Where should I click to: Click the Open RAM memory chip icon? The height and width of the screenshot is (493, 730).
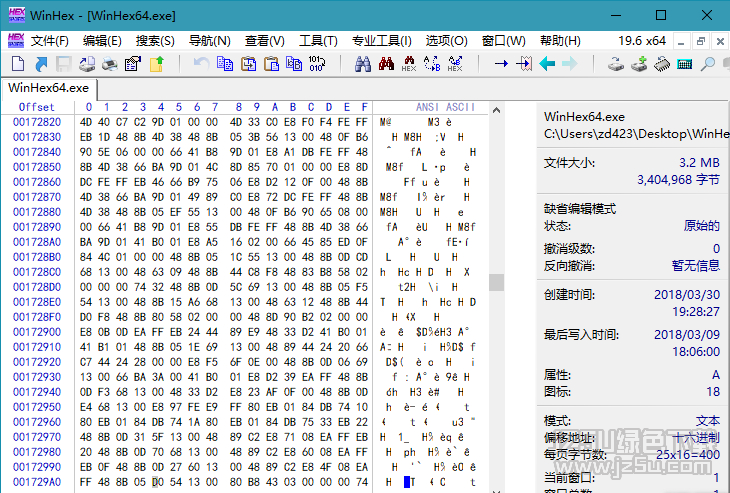[x=662, y=63]
